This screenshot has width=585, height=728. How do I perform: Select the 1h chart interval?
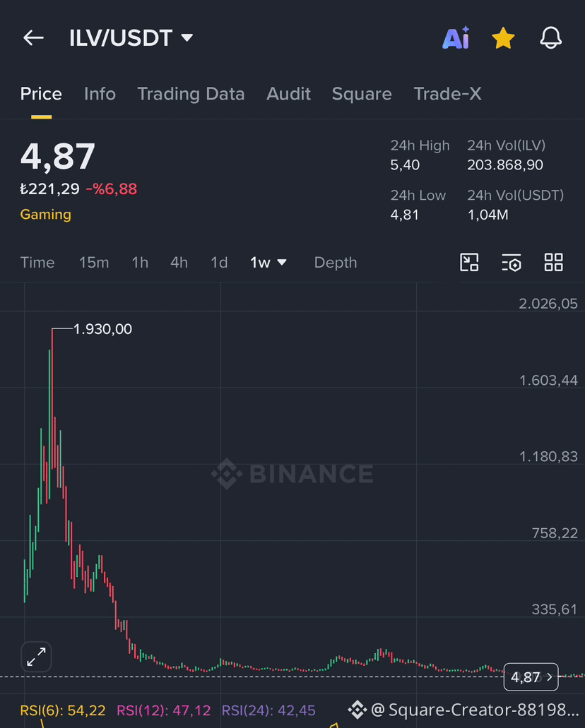140,263
